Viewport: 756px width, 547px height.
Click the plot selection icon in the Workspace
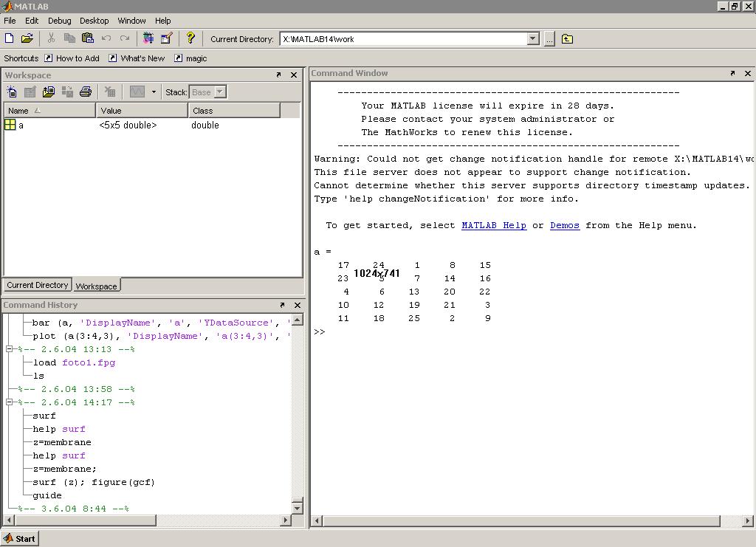pos(137,92)
